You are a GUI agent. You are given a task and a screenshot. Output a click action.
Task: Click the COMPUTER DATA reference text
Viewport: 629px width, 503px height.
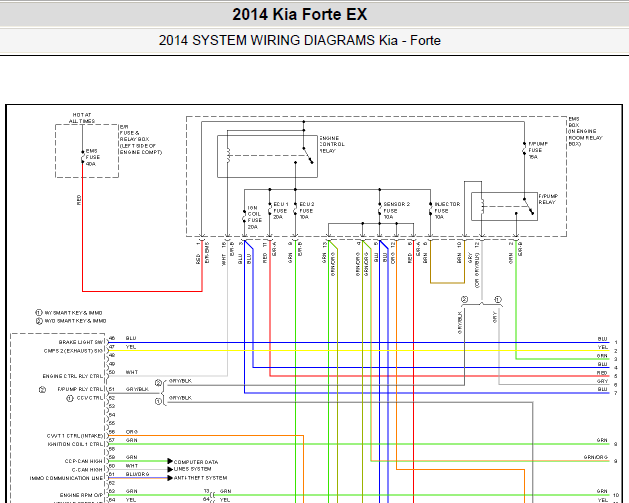(x=196, y=462)
